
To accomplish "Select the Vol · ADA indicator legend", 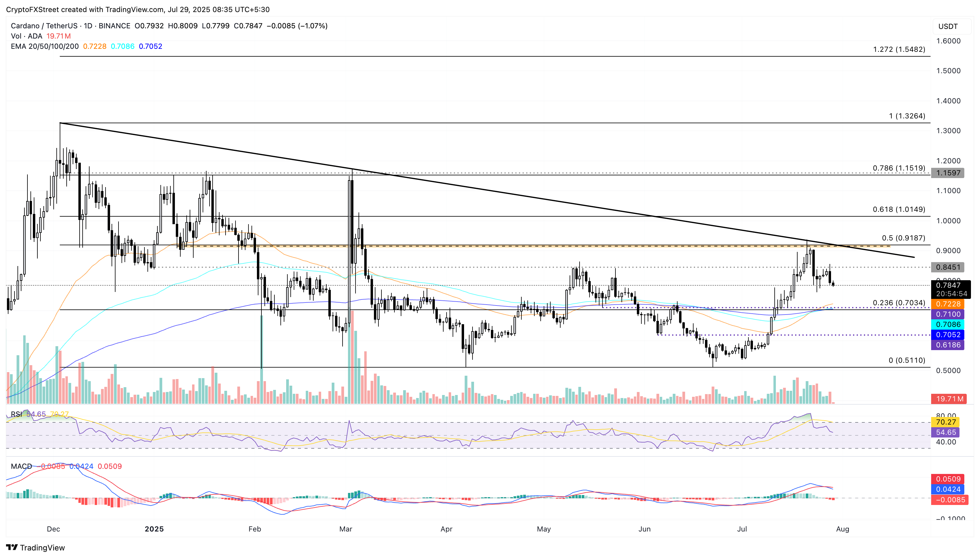I will pyautogui.click(x=27, y=36).
